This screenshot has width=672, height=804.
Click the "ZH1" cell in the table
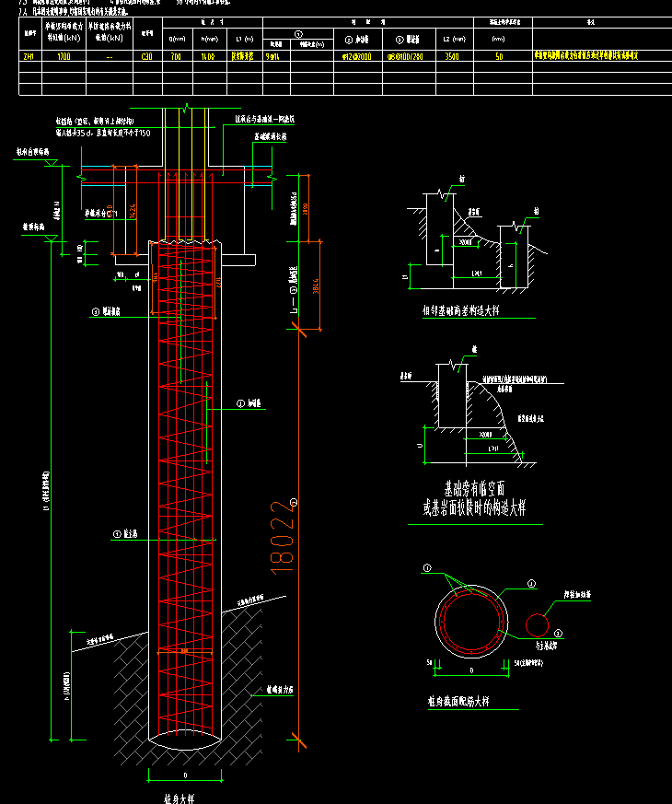[29, 56]
